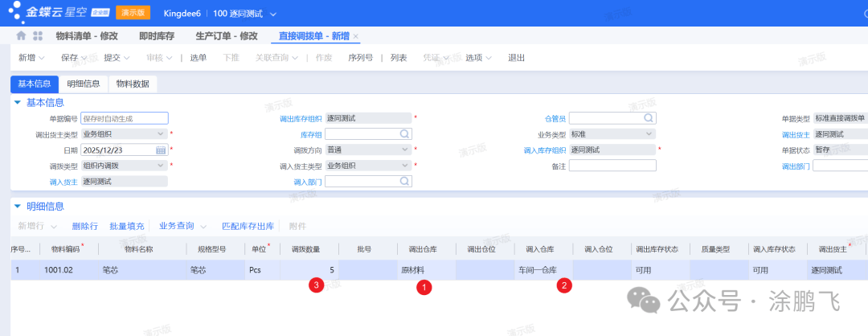Go to the home page icon
868x336 pixels.
[21, 37]
